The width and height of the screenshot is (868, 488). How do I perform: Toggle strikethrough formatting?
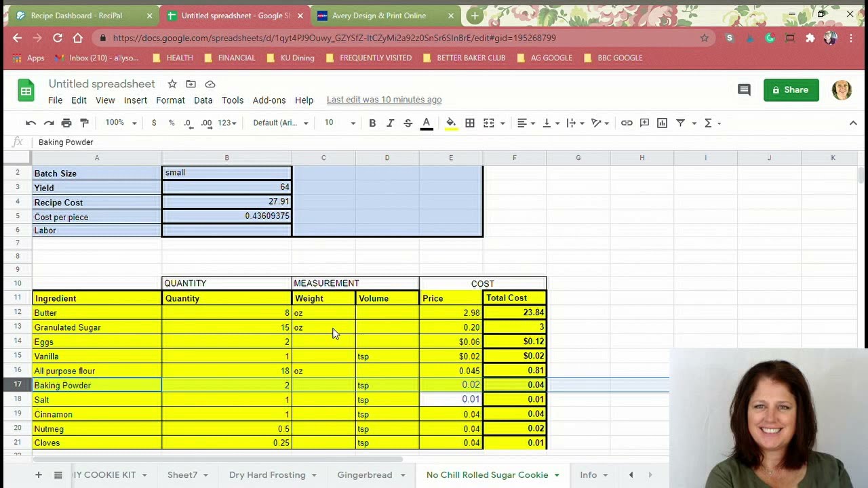(408, 123)
